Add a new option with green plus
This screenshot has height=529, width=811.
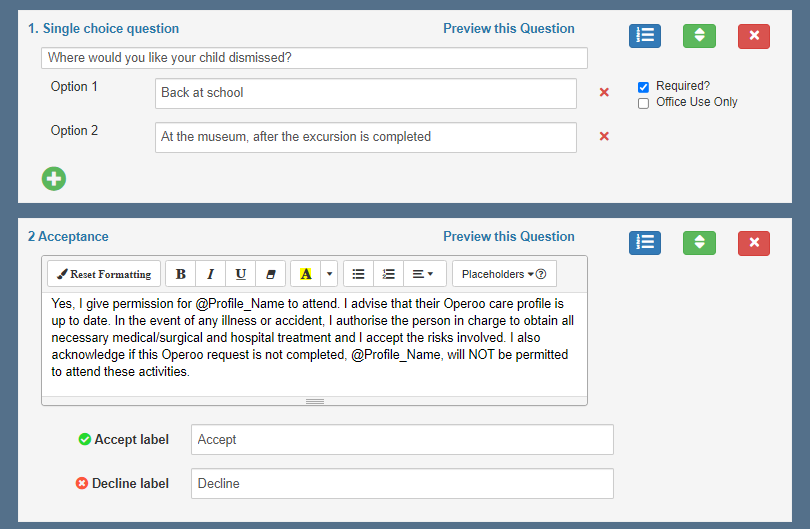(x=54, y=179)
